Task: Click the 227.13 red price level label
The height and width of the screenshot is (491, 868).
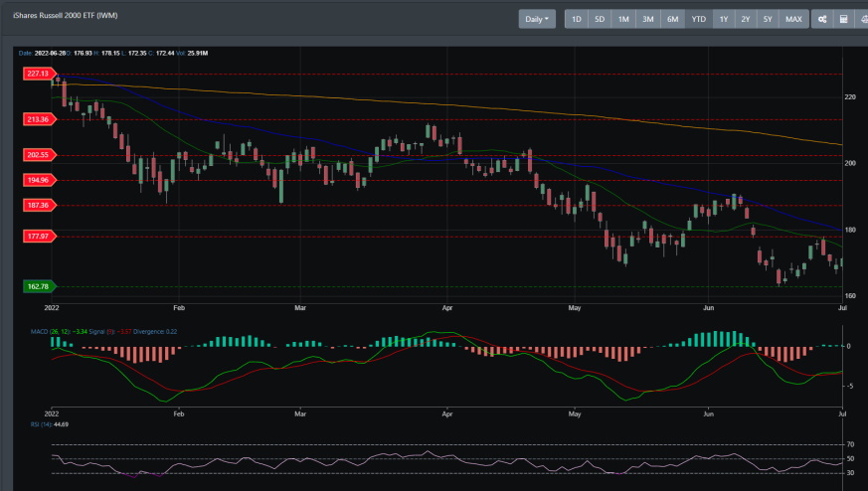Action: pos(39,74)
